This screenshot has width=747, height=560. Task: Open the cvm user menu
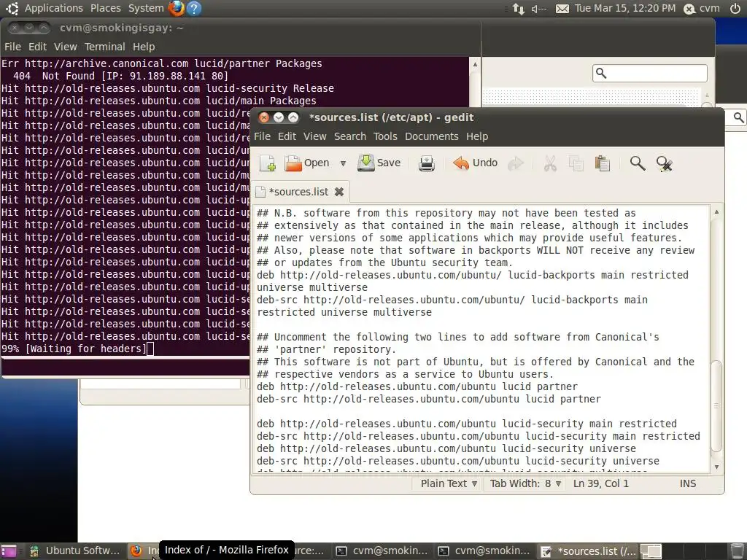pos(702,9)
